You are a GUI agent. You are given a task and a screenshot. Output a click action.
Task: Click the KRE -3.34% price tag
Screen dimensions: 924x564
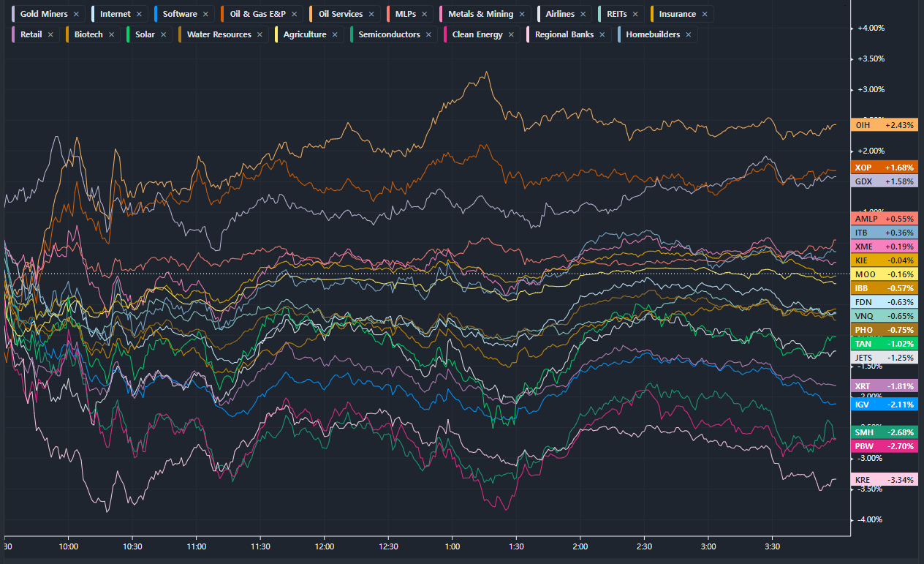tap(885, 480)
